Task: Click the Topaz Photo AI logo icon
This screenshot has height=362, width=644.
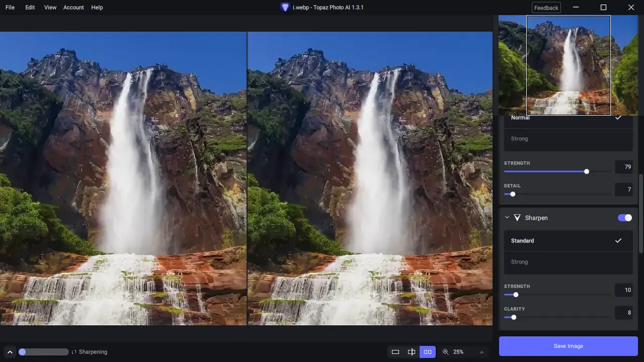Action: pos(285,8)
